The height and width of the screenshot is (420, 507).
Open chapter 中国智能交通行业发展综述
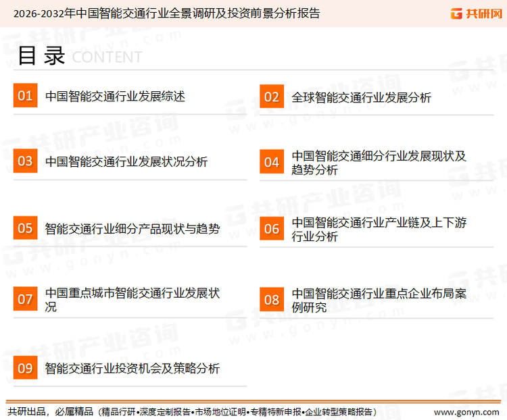pos(115,97)
